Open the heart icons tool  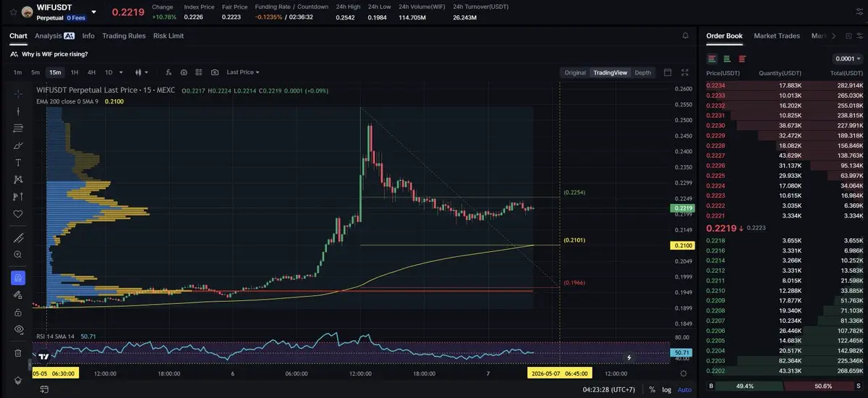coord(18,214)
